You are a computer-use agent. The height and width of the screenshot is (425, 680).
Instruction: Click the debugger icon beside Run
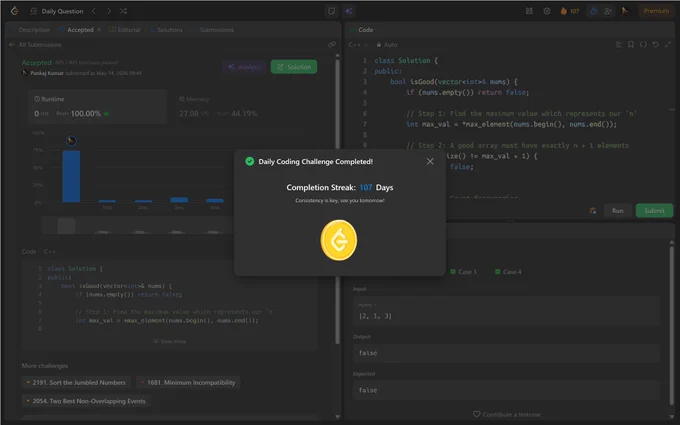pos(593,211)
